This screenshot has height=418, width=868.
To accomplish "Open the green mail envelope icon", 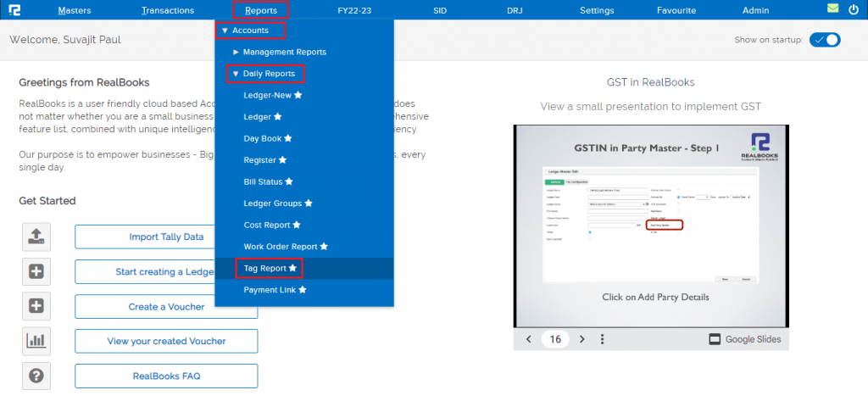I will point(833,8).
